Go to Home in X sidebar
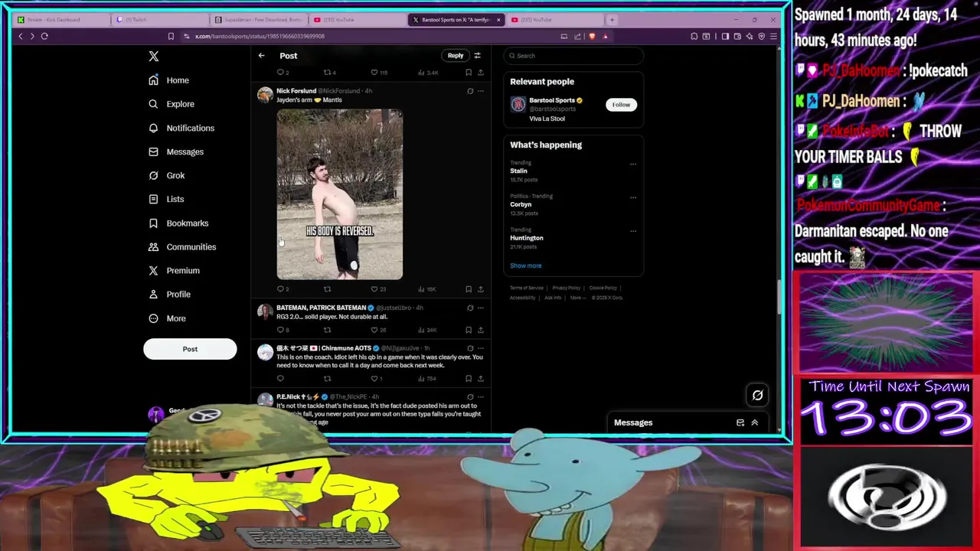 click(169, 80)
